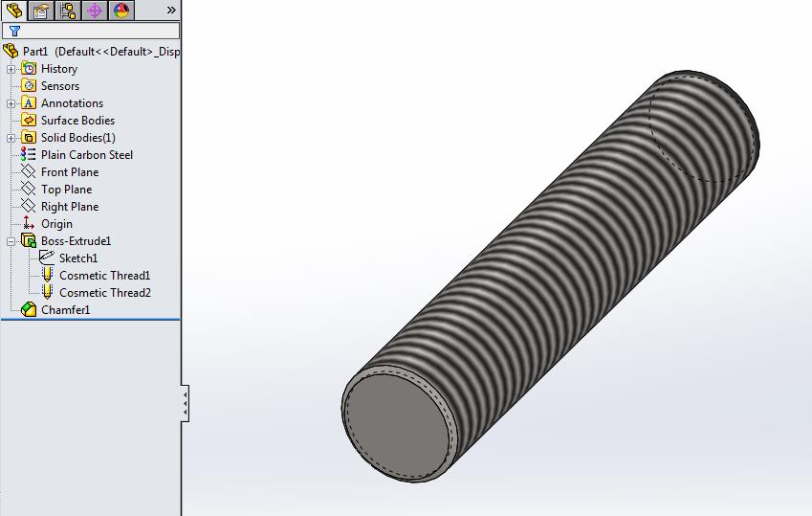
Task: Open the DisplayManager tab
Action: pos(121,11)
